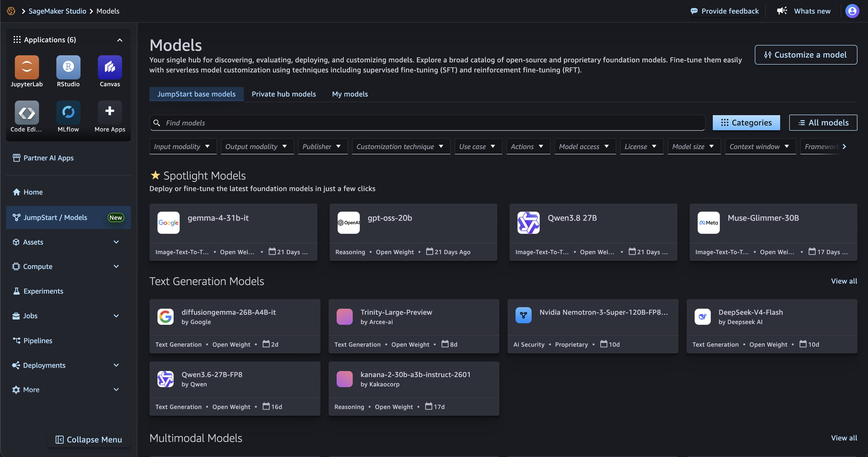Click the Pipelines icon in sidebar

(17, 340)
